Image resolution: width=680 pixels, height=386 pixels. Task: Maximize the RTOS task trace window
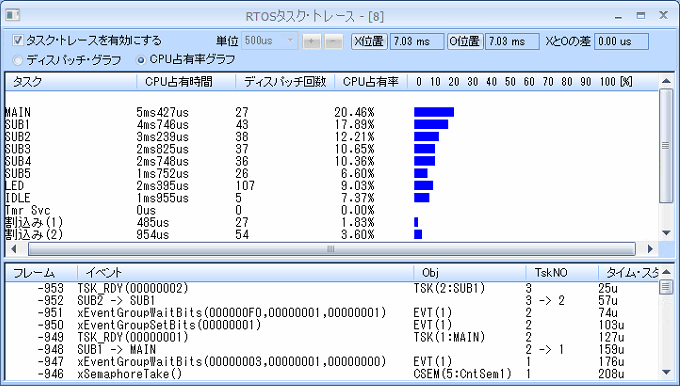point(641,16)
